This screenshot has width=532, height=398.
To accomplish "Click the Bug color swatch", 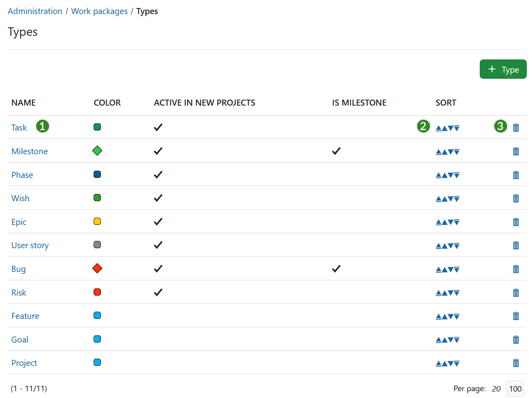I will [x=97, y=268].
